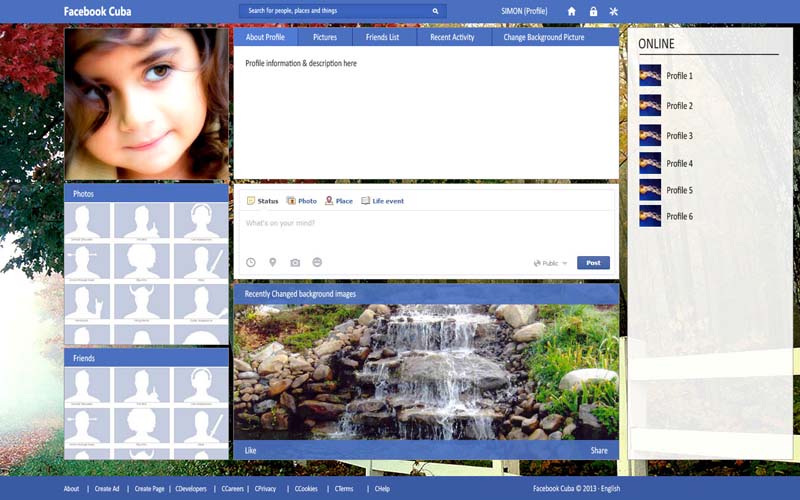The width and height of the screenshot is (800, 500).
Task: Click the location pin icon below text box
Action: pyautogui.click(x=273, y=262)
